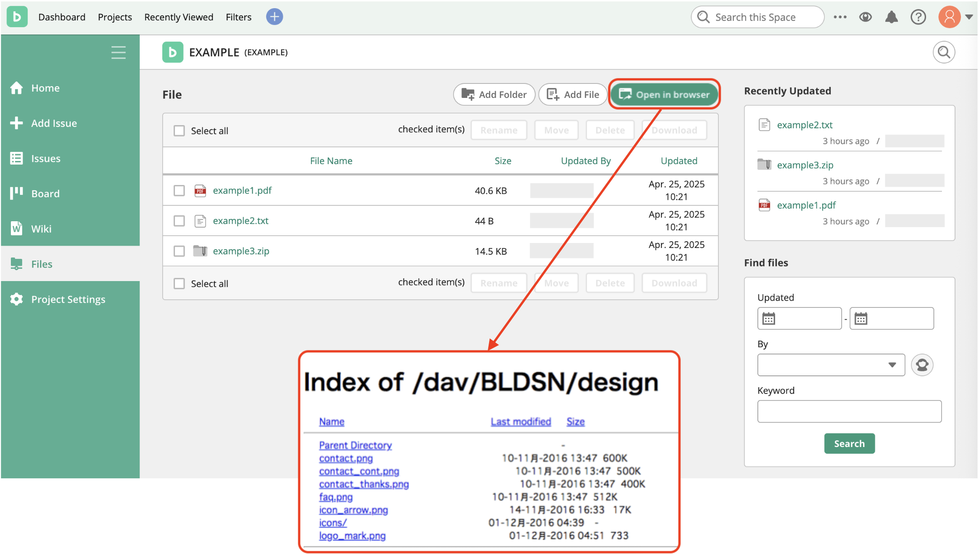Open example1.pdf under Recently Updated
980x554 pixels.
click(x=806, y=205)
